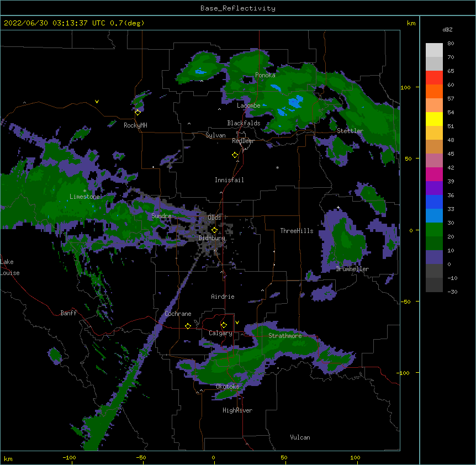Click the Didsbury town label
Screen dimensions: 476x465
coord(212,238)
